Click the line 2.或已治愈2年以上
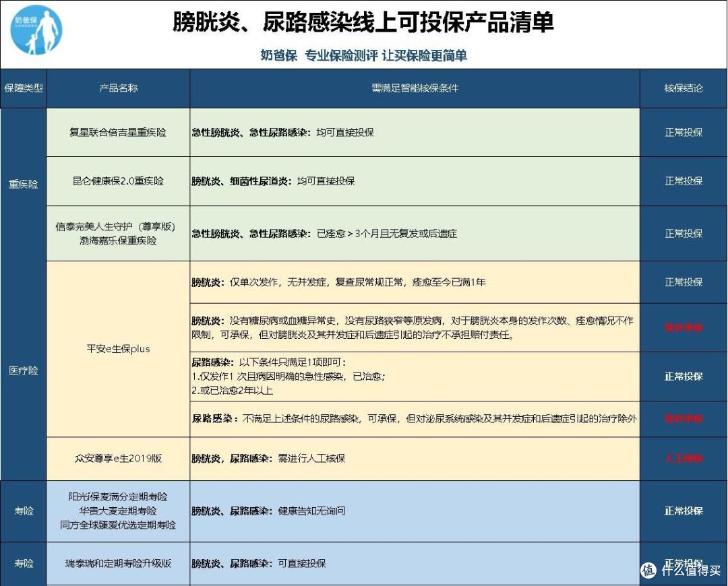The height and width of the screenshot is (586, 728). point(232,391)
